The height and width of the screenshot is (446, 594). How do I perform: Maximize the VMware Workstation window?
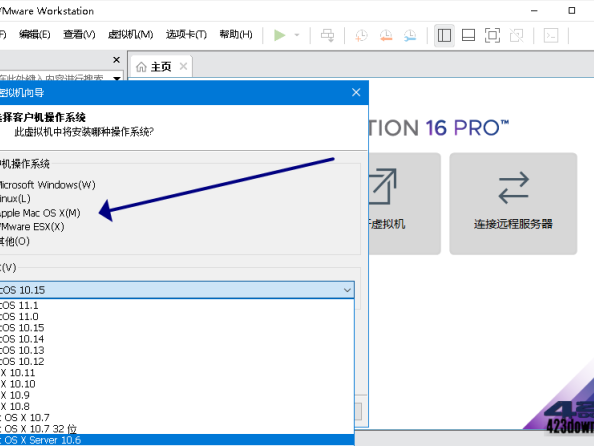tap(572, 11)
